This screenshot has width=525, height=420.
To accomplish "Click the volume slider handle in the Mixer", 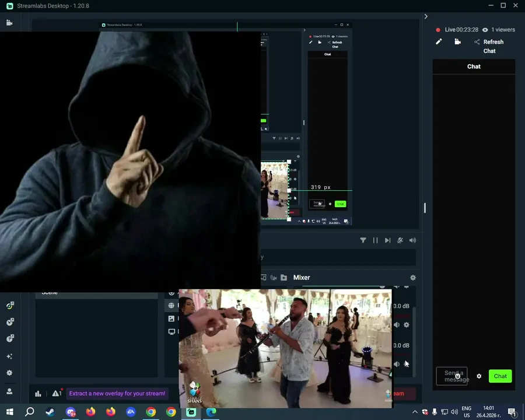I will point(382,286).
